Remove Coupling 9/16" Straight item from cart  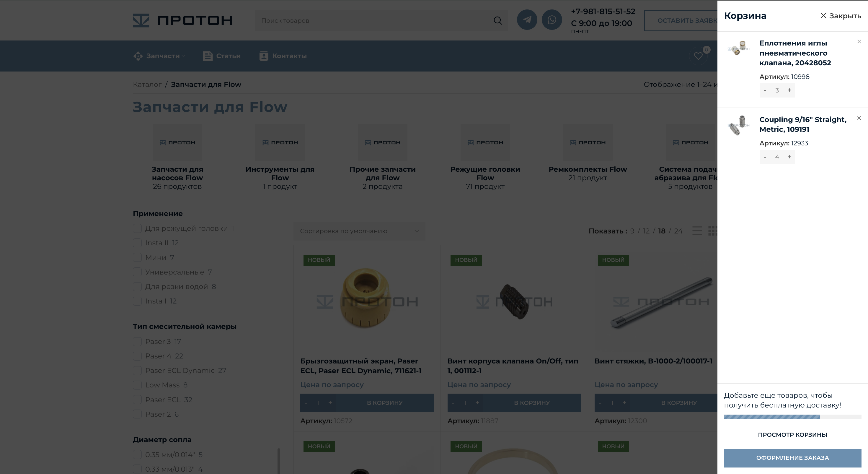click(859, 118)
